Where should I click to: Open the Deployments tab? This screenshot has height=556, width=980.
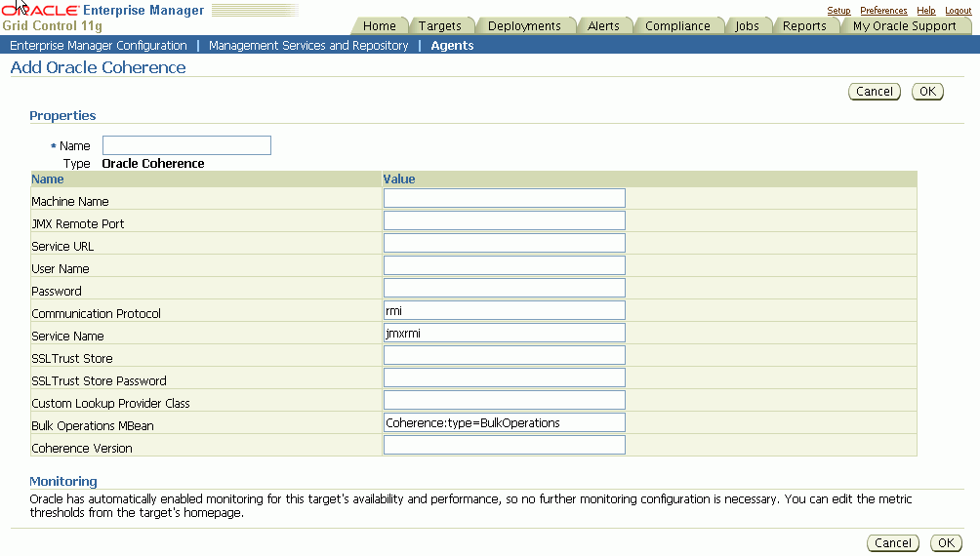(524, 25)
